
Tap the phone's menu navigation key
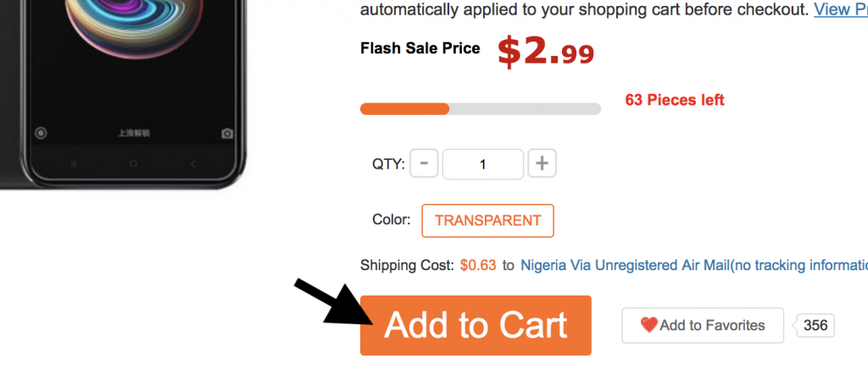[x=74, y=163]
